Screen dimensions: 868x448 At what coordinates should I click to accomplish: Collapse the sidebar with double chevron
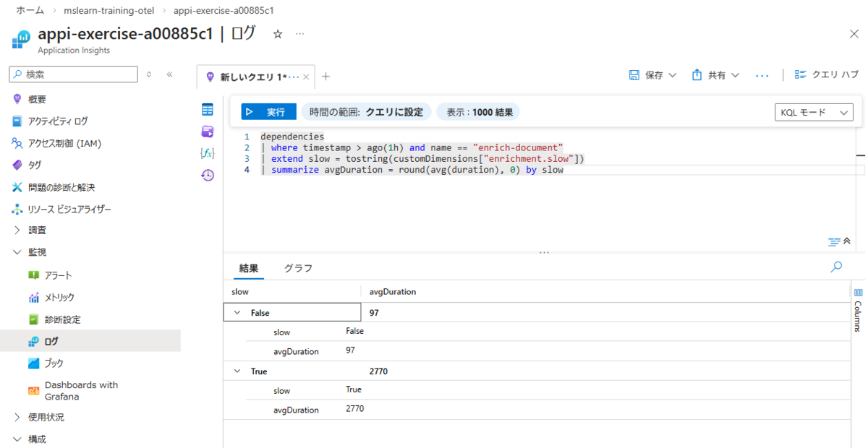(169, 74)
